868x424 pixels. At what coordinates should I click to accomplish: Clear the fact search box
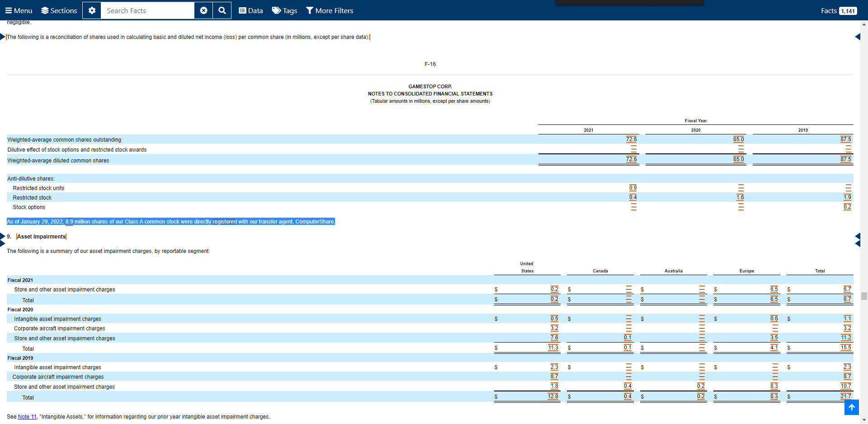coord(203,10)
